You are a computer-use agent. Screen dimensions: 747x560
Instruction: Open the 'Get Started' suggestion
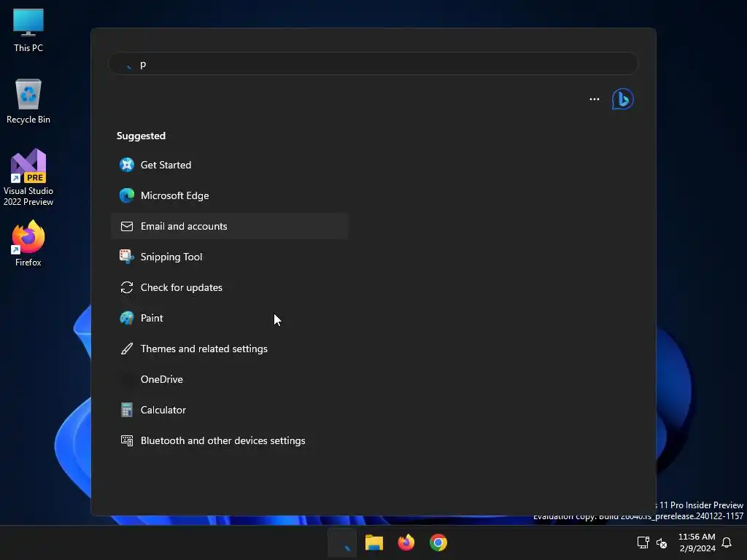point(230,165)
